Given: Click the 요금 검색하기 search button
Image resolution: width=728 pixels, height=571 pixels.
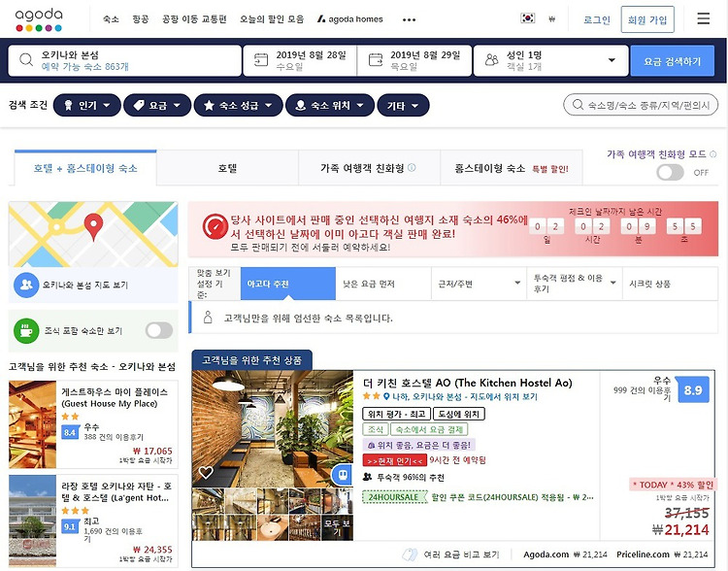Looking at the screenshot, I should coord(672,61).
